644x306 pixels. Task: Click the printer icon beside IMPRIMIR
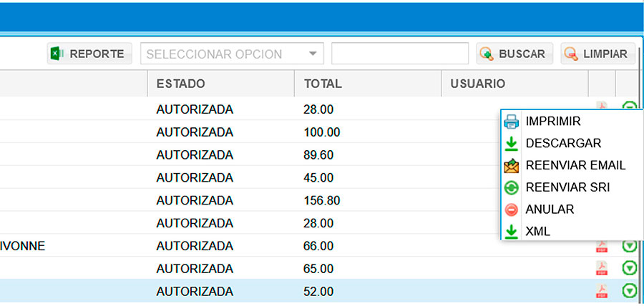pos(512,122)
